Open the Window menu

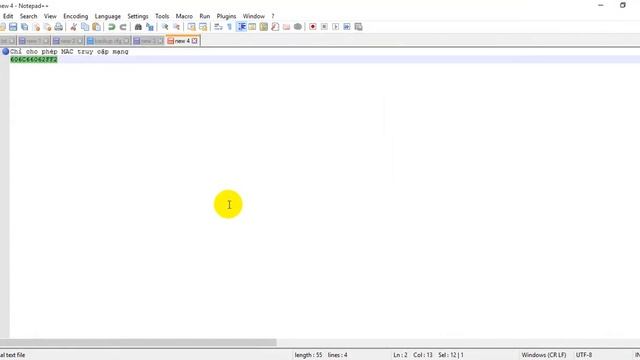(254, 16)
